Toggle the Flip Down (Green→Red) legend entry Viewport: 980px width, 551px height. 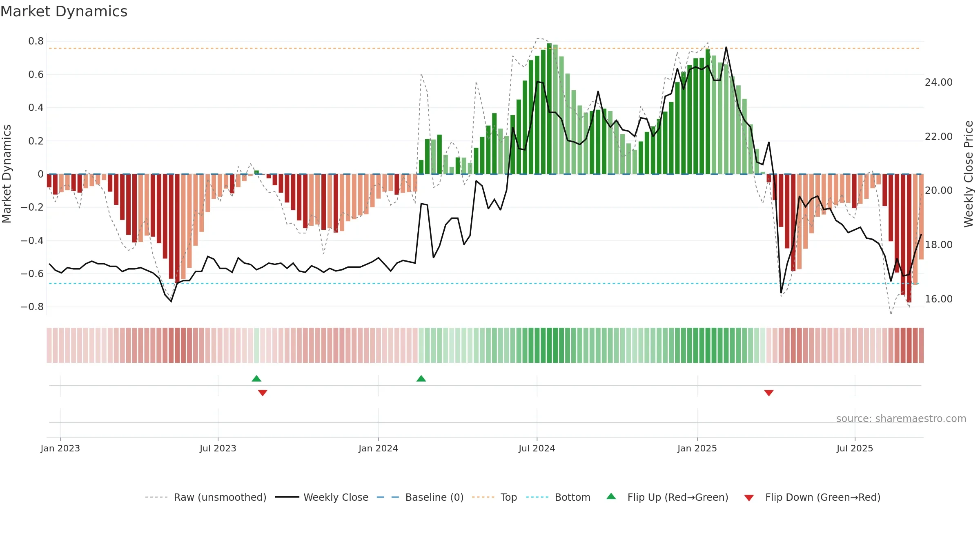point(812,497)
